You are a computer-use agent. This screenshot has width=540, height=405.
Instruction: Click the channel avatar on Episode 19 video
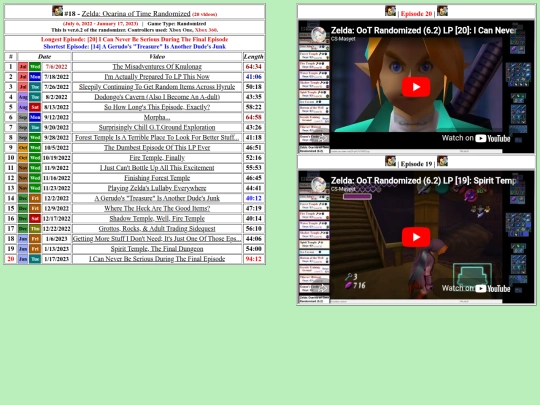click(x=318, y=184)
